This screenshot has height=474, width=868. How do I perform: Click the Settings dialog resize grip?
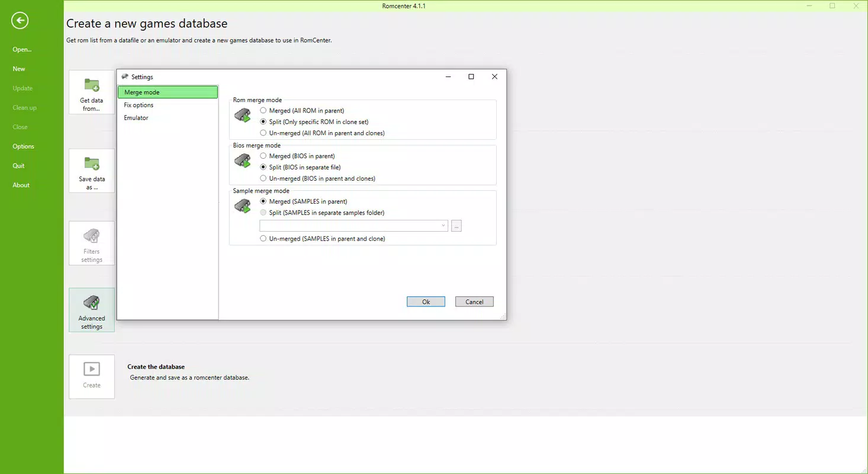[503, 317]
